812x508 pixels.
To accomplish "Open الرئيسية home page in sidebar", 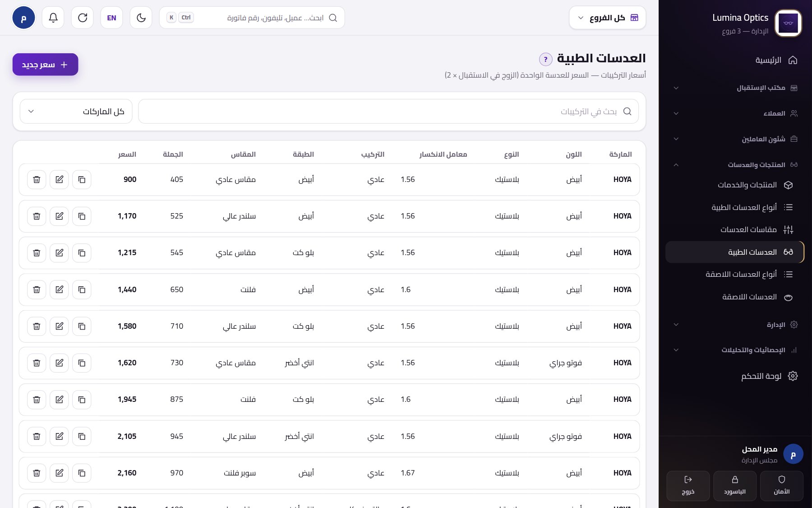I will pos(735,60).
